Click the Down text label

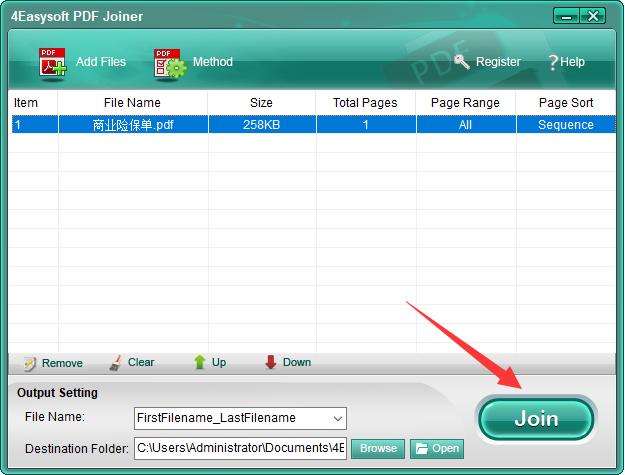click(x=297, y=362)
